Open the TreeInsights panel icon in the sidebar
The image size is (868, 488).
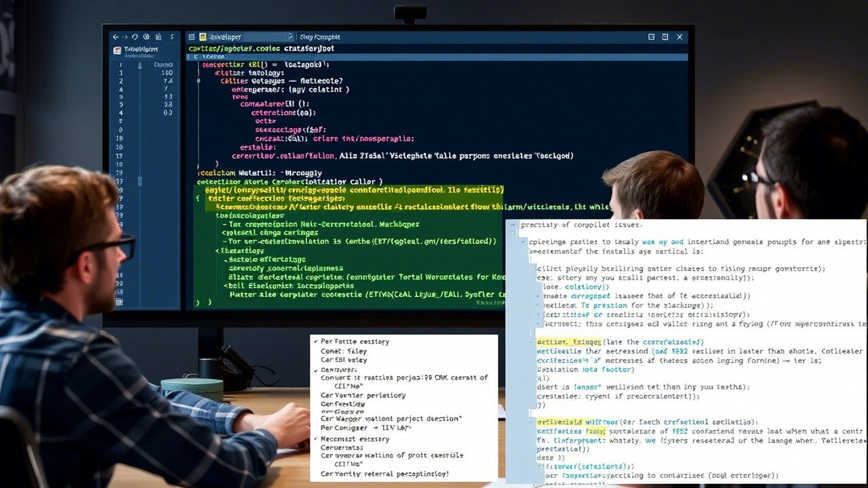click(x=118, y=49)
